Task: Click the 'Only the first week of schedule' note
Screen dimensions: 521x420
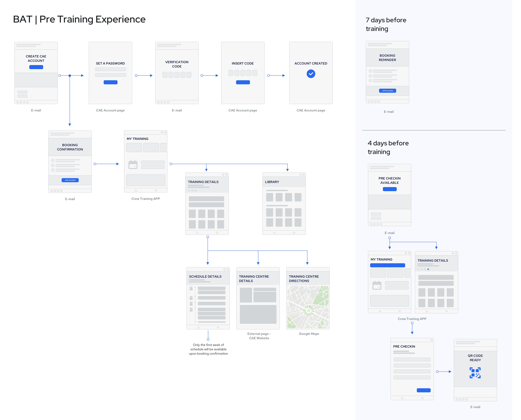Action: (x=208, y=349)
